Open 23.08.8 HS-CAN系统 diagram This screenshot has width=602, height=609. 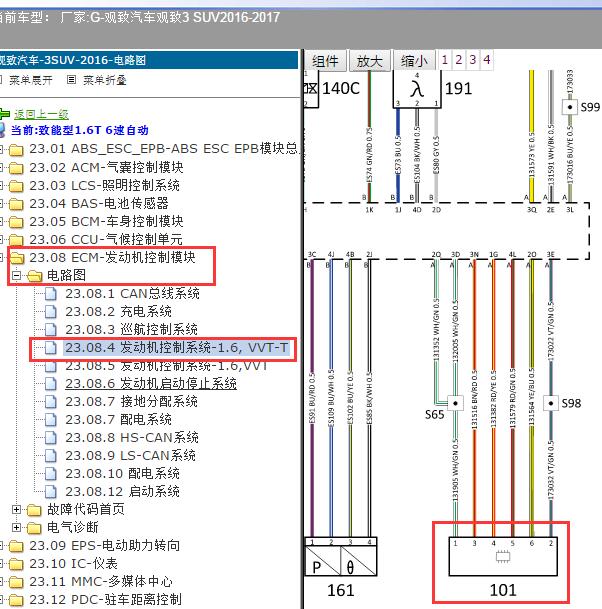(132, 437)
